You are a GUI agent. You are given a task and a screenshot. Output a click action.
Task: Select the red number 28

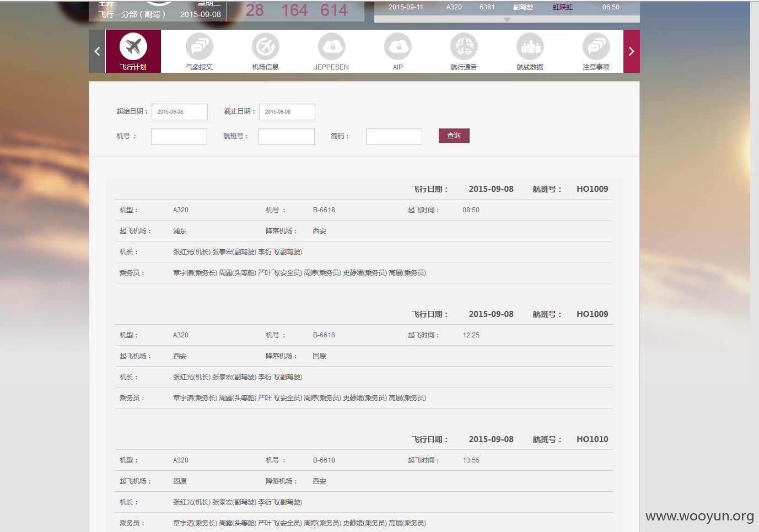(x=255, y=10)
